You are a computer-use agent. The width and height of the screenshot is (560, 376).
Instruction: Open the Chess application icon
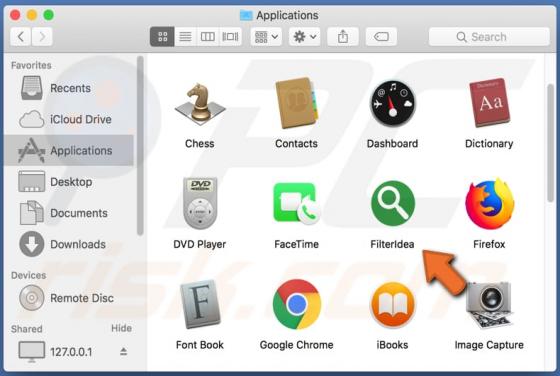pos(200,104)
